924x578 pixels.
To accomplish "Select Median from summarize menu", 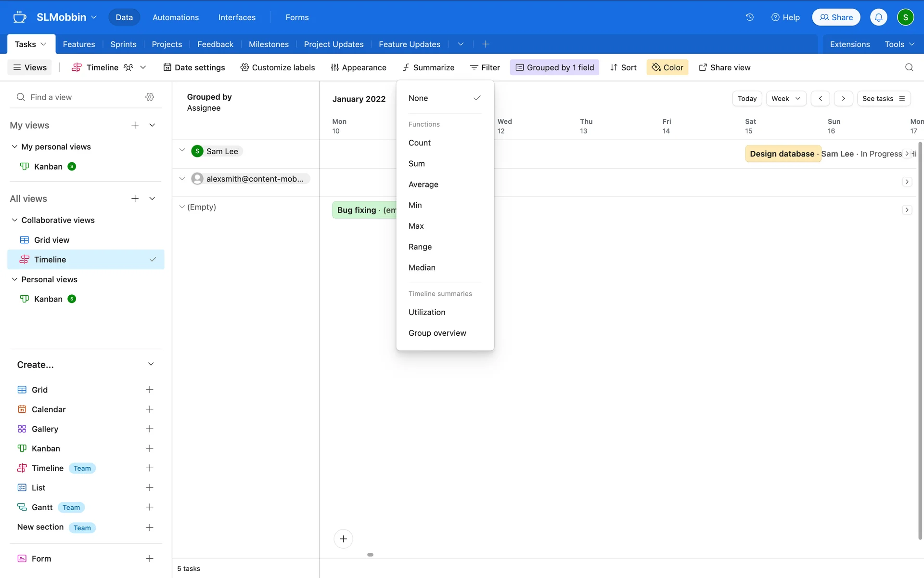I will [x=422, y=267].
